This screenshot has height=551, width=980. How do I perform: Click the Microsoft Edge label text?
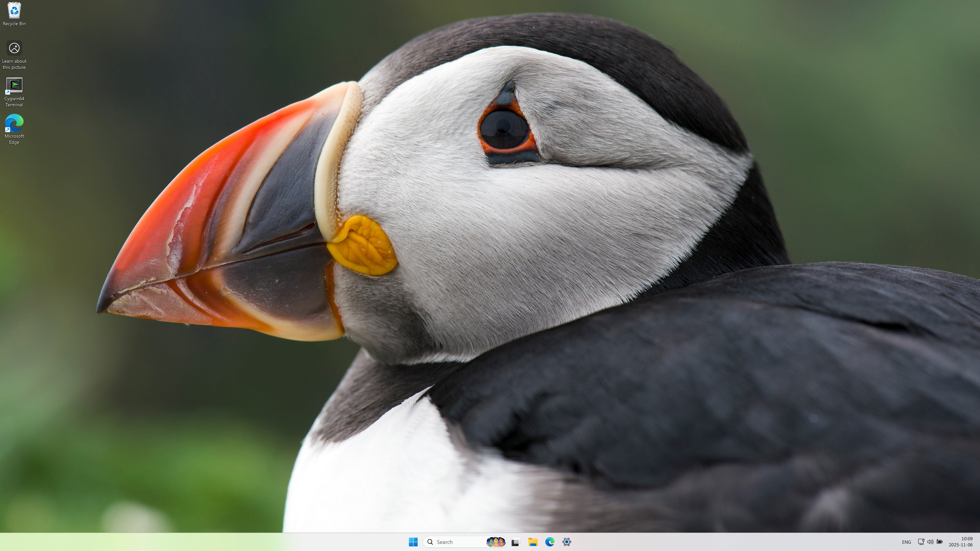(14, 139)
